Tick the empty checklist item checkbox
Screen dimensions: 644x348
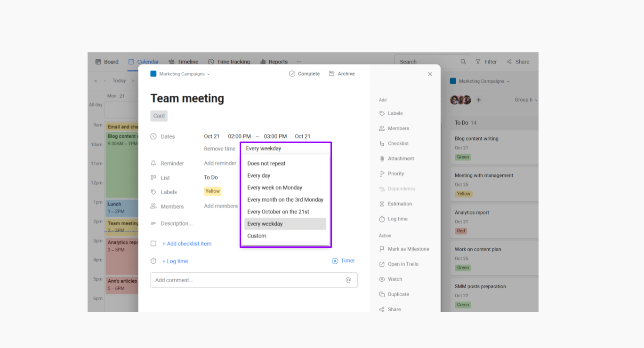[x=153, y=244]
